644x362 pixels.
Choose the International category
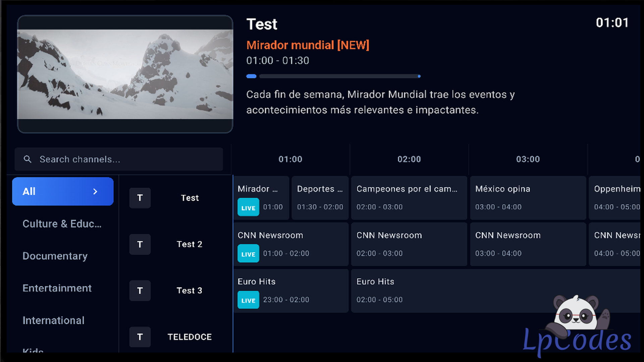pos(53,320)
